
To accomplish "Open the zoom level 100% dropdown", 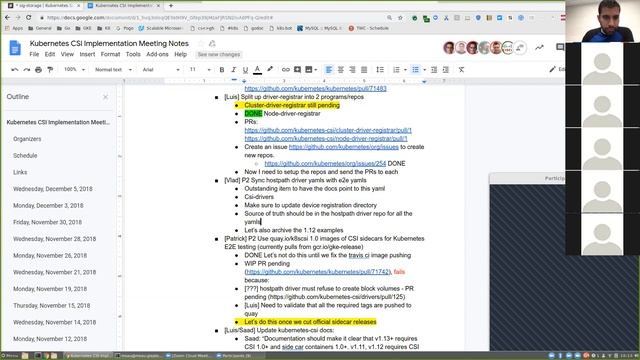I will pyautogui.click(x=75, y=70).
